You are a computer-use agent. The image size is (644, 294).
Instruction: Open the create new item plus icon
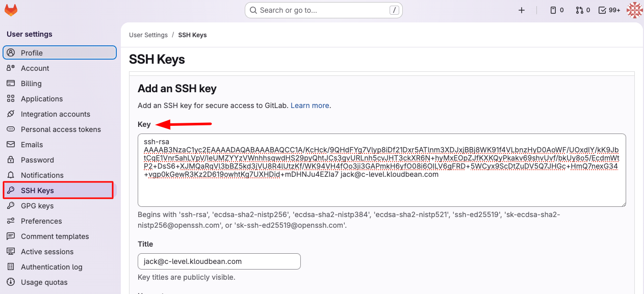click(521, 10)
